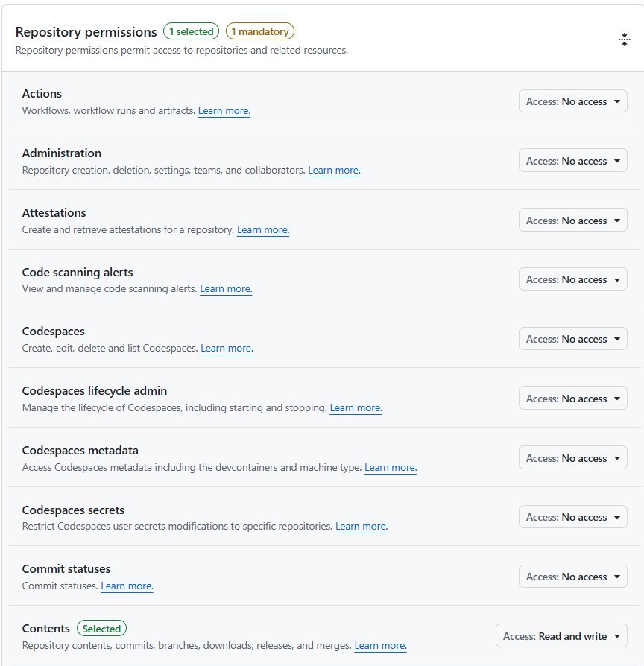Image resolution: width=644 pixels, height=666 pixels.
Task: Collapse the Repository permissions section icon
Action: click(624, 39)
